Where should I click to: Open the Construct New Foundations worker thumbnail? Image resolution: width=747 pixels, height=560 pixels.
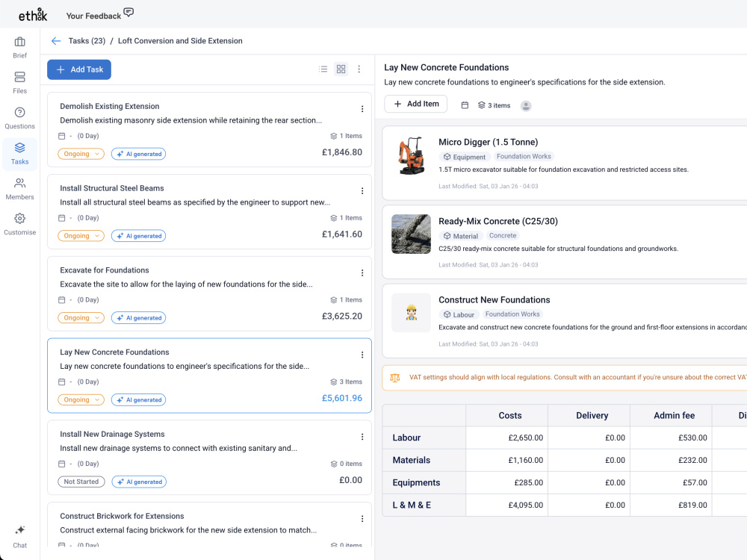(x=411, y=313)
